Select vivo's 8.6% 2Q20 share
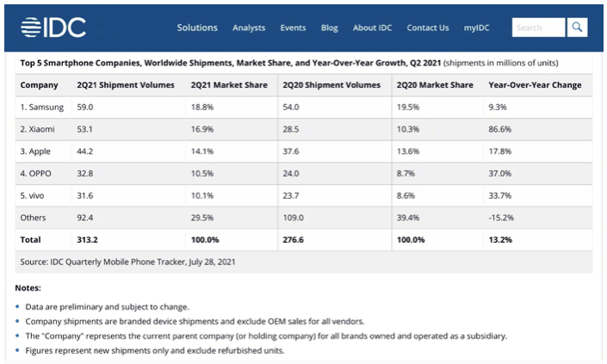Screen dimensions: 607x364 406,195
